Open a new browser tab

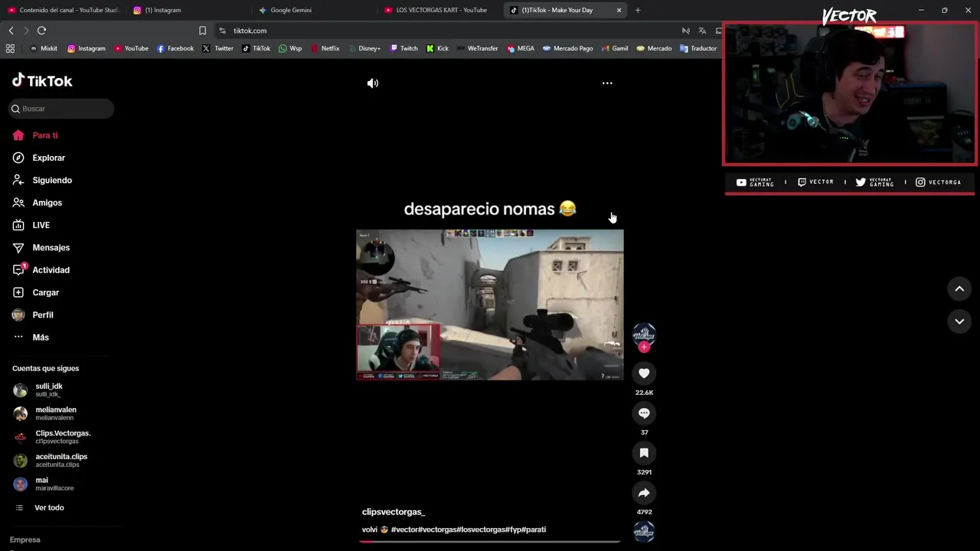tap(638, 10)
